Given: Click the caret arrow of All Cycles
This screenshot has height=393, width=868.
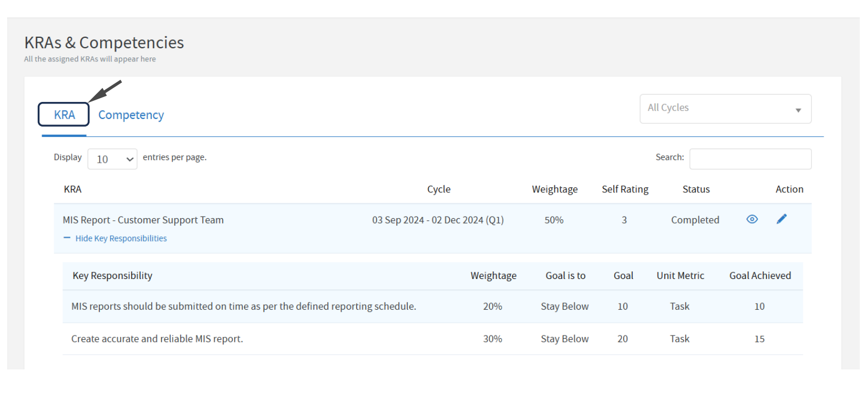Looking at the screenshot, I should click(x=798, y=110).
